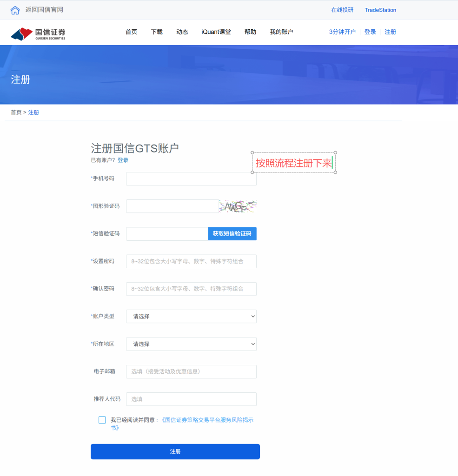Click the 登录 link under 已有账户
Image resolution: width=458 pixels, height=476 pixels.
click(x=123, y=159)
